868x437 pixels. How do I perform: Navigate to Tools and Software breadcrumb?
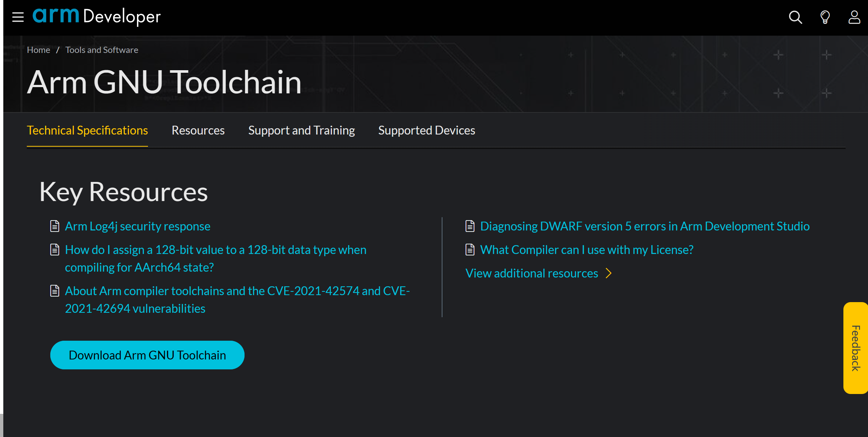tap(102, 50)
